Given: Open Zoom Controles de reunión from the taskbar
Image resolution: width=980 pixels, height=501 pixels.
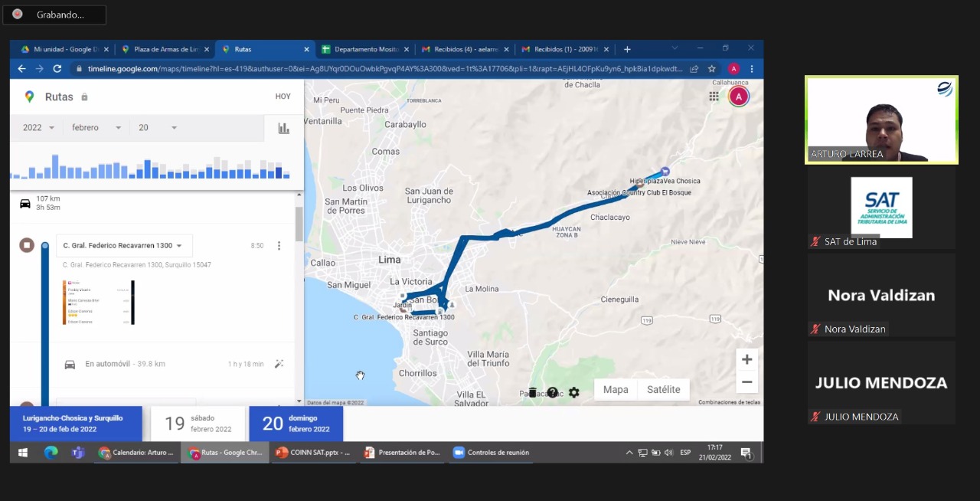Looking at the screenshot, I should click(491, 453).
